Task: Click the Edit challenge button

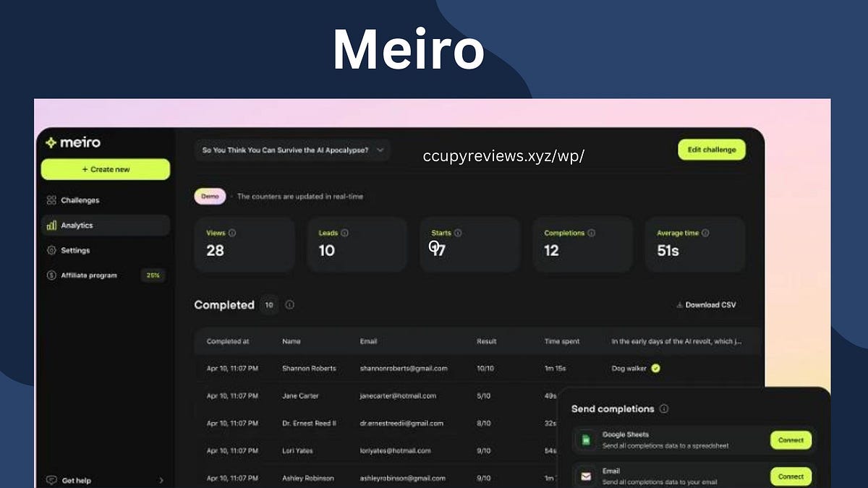Action: tap(712, 150)
